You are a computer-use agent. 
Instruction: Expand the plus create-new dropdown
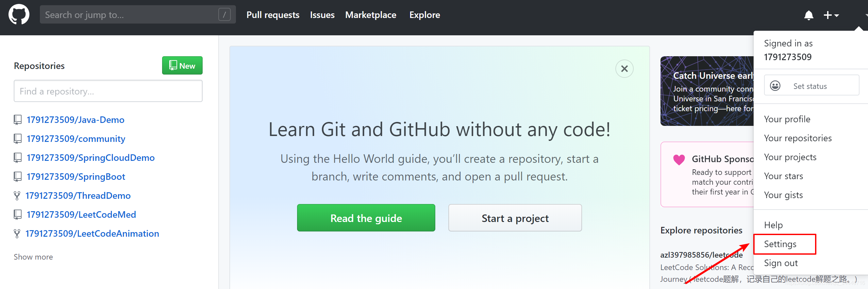coord(831,15)
